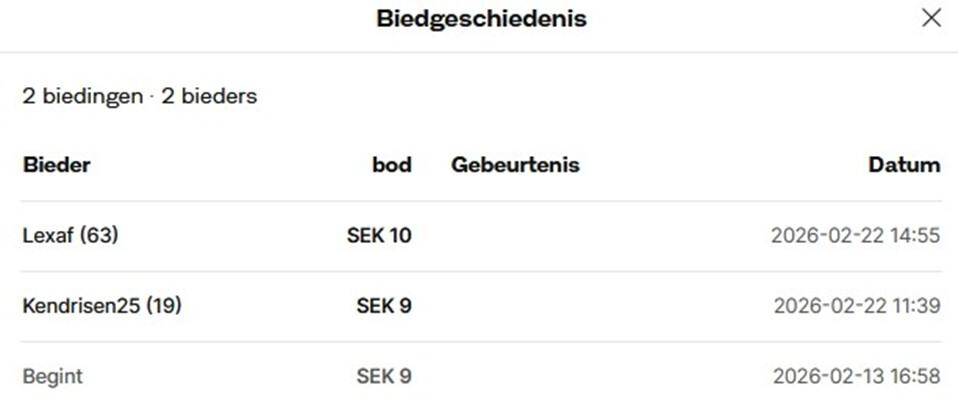Click the empty Gebeurtenis cell in Lexaf's row

pos(560,236)
